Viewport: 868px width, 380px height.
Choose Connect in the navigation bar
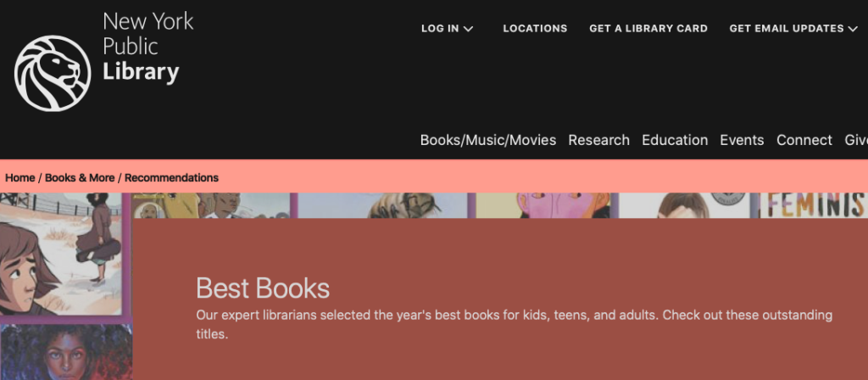point(804,140)
